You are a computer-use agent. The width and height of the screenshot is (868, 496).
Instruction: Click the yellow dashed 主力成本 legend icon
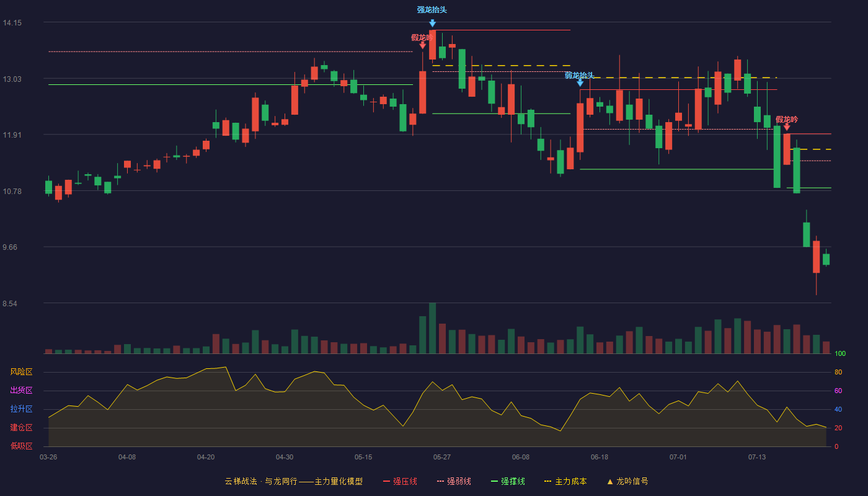click(x=547, y=482)
